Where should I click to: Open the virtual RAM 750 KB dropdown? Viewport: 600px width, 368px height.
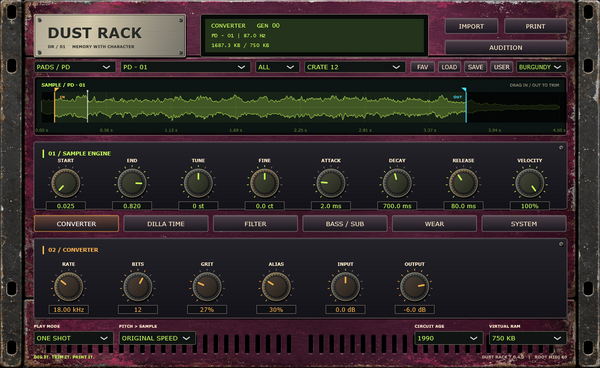pyautogui.click(x=527, y=338)
